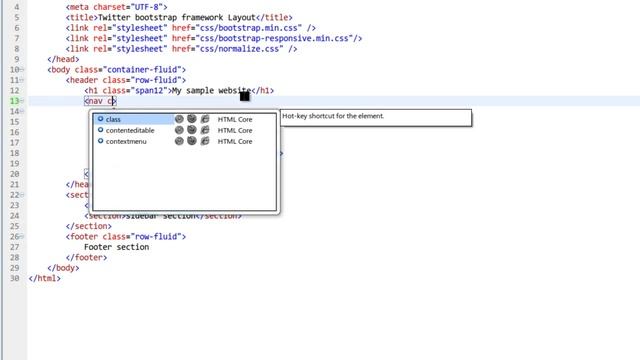
Task: Click the second browser icon in contextmenu row
Action: [x=192, y=141]
